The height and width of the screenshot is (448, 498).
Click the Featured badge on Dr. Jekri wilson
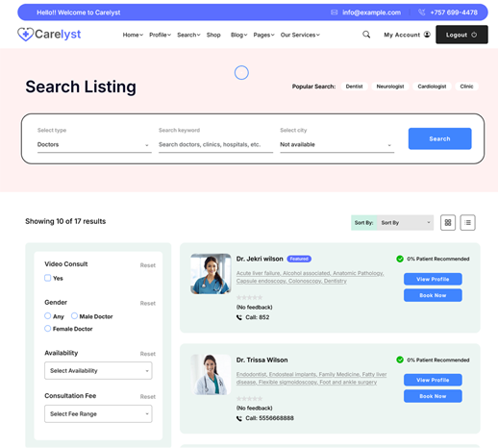tap(299, 259)
